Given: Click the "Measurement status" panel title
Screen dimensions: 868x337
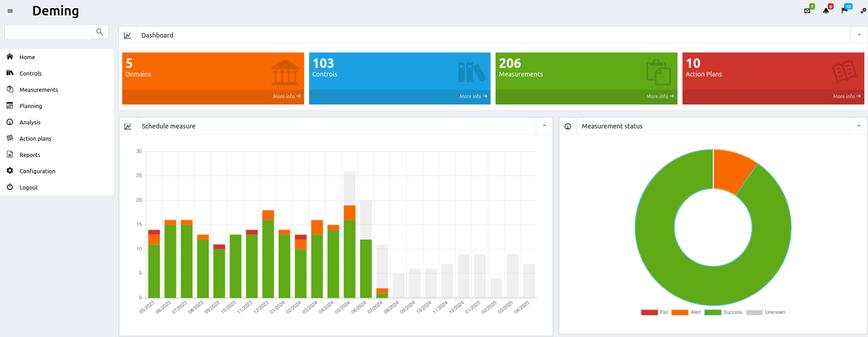Looking at the screenshot, I should tap(612, 126).
